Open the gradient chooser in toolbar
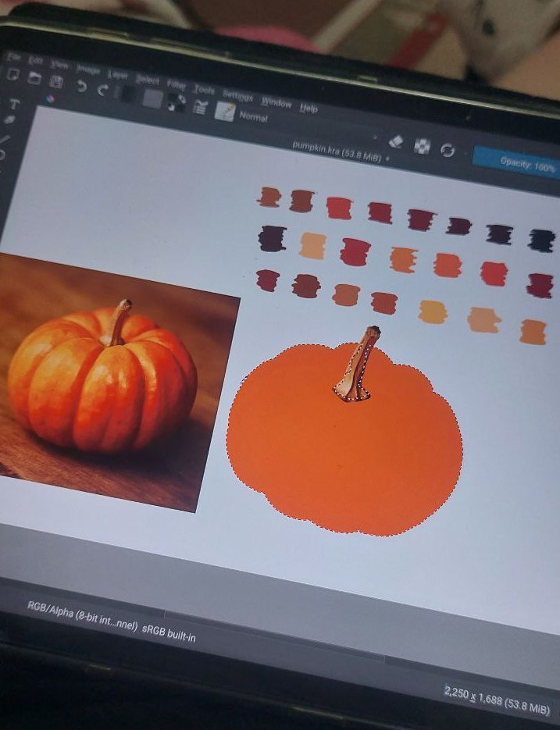The height and width of the screenshot is (730, 560). pos(127,94)
